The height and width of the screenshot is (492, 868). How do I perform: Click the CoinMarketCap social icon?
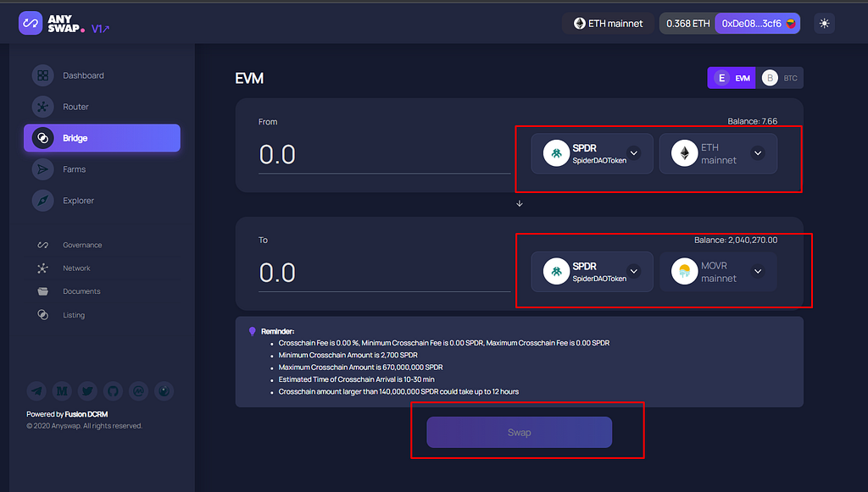[x=138, y=391]
